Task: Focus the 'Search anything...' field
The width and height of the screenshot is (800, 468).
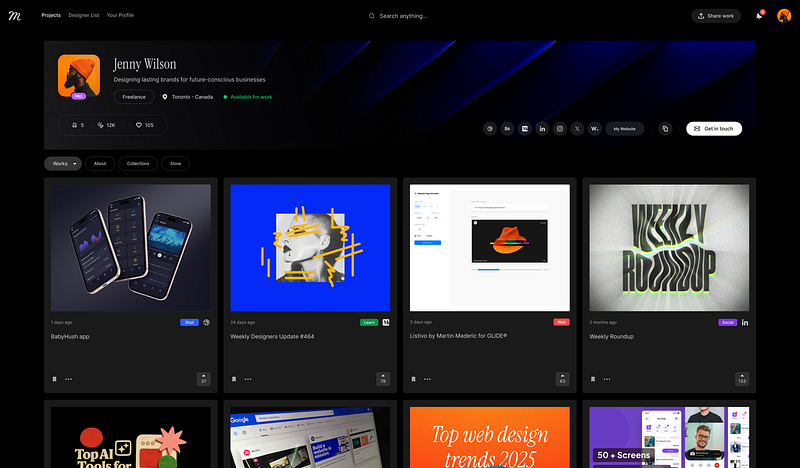Action: click(403, 16)
